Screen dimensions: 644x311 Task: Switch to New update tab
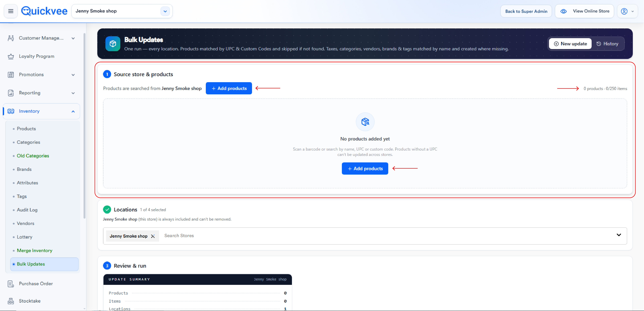[570, 44]
